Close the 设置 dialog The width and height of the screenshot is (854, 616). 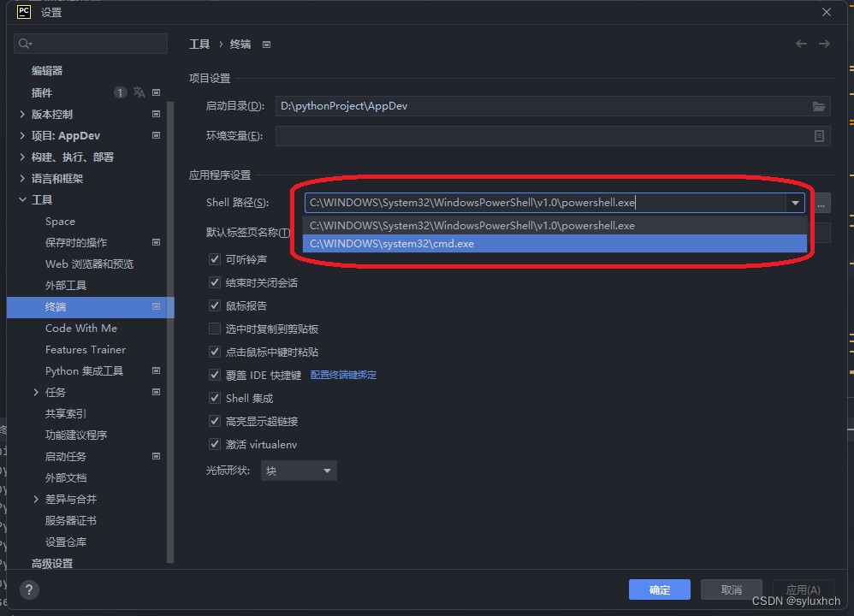pos(827,12)
